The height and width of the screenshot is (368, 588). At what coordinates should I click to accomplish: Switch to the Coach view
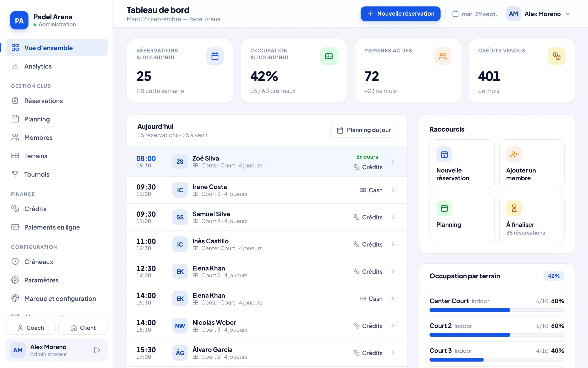31,328
